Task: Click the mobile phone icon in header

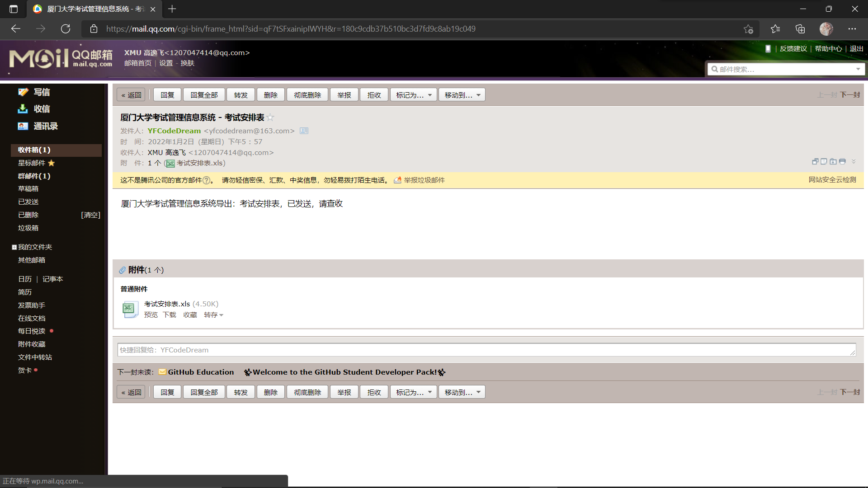Action: pyautogui.click(x=768, y=48)
